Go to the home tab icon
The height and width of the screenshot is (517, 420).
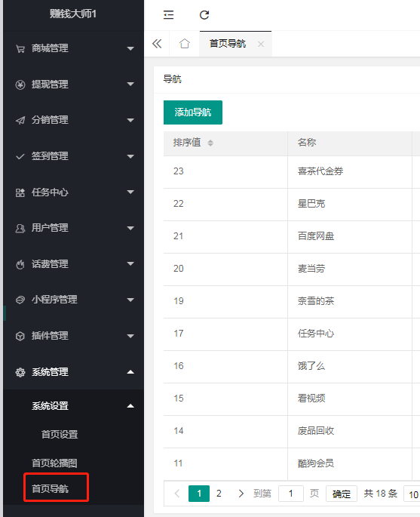[x=185, y=44]
